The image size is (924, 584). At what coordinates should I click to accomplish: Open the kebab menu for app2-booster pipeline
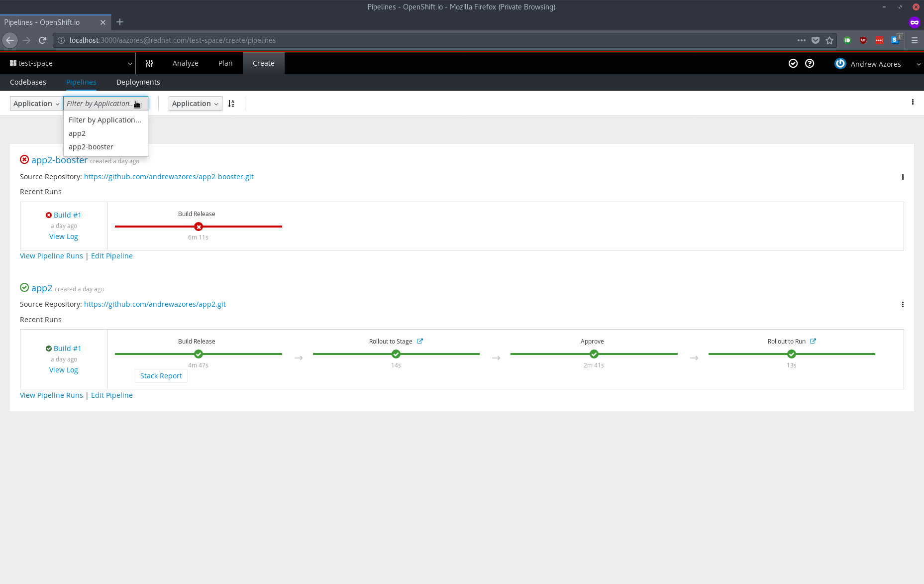tap(903, 177)
